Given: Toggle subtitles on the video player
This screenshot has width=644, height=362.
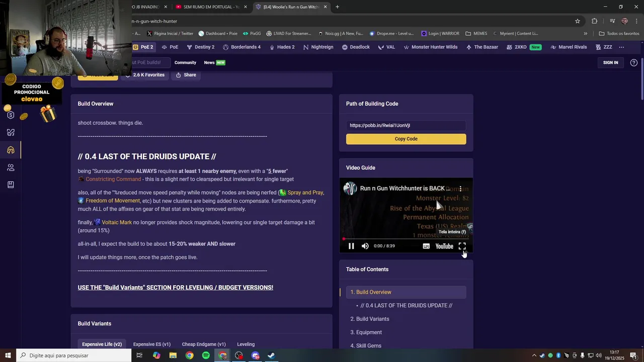Looking at the screenshot, I should [426, 246].
